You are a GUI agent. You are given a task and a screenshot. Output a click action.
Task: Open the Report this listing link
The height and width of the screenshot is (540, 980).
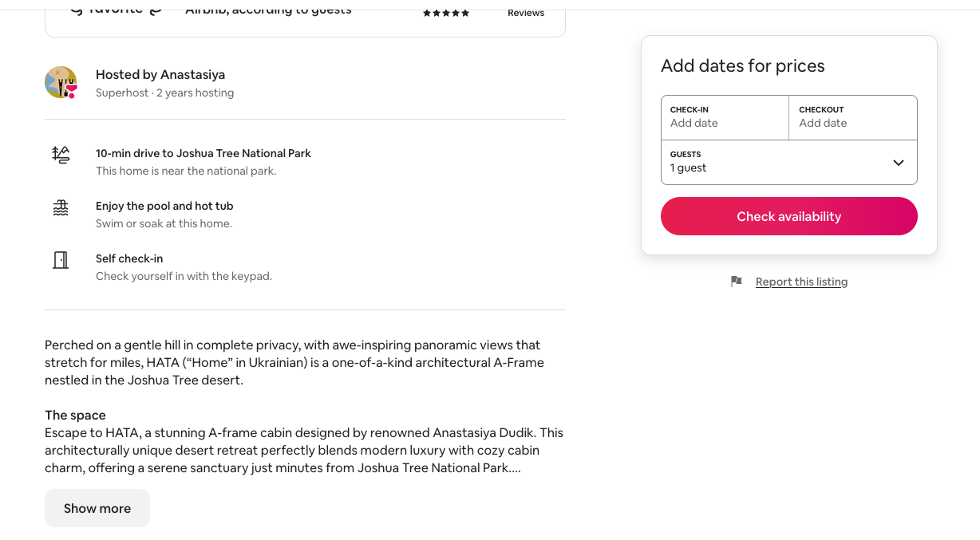coord(801,282)
